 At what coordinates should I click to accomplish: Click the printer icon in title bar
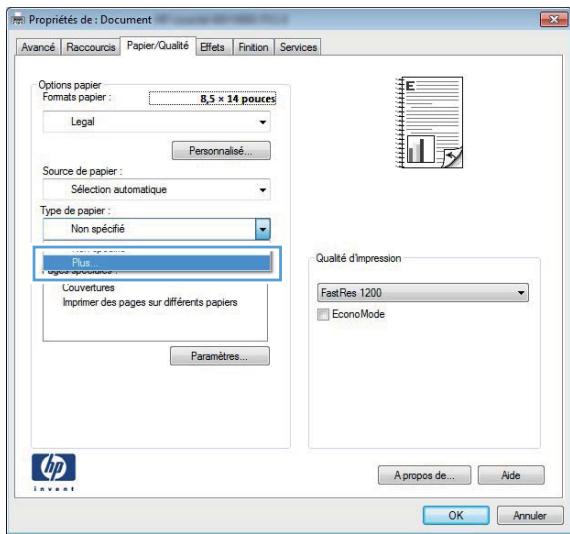pyautogui.click(x=19, y=20)
